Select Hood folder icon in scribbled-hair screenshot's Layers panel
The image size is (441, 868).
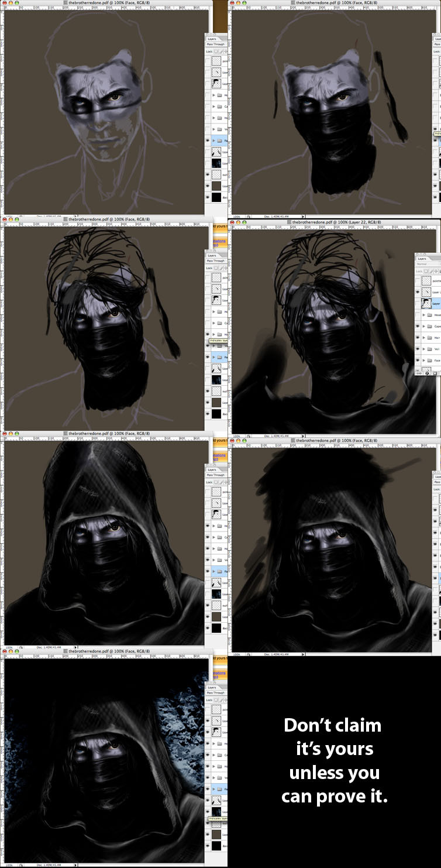click(x=219, y=311)
